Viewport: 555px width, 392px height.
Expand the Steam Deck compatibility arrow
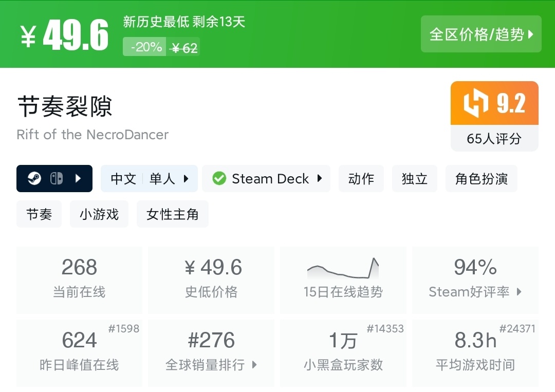pyautogui.click(x=320, y=179)
